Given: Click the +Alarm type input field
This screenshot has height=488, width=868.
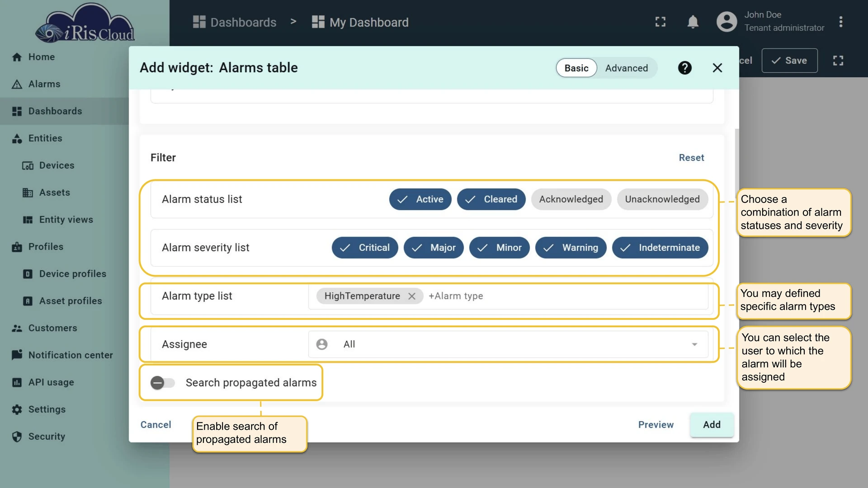Looking at the screenshot, I should (565, 296).
